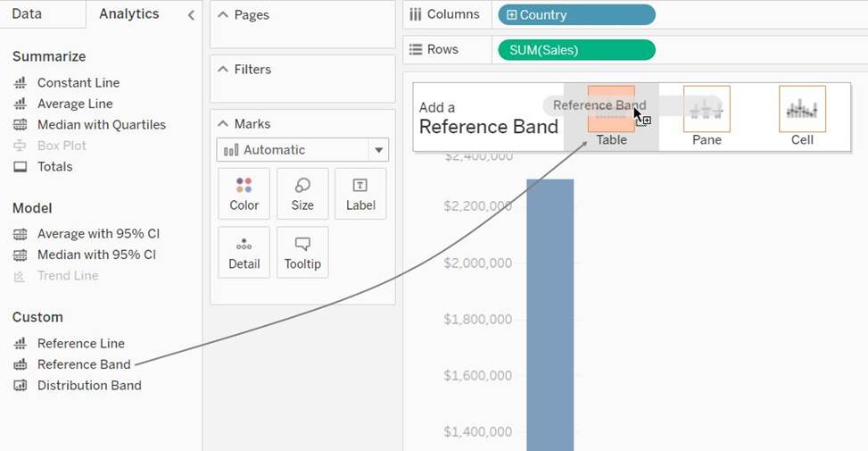The height and width of the screenshot is (451, 868).
Task: Collapse the Filters shelf
Action: [x=223, y=70]
